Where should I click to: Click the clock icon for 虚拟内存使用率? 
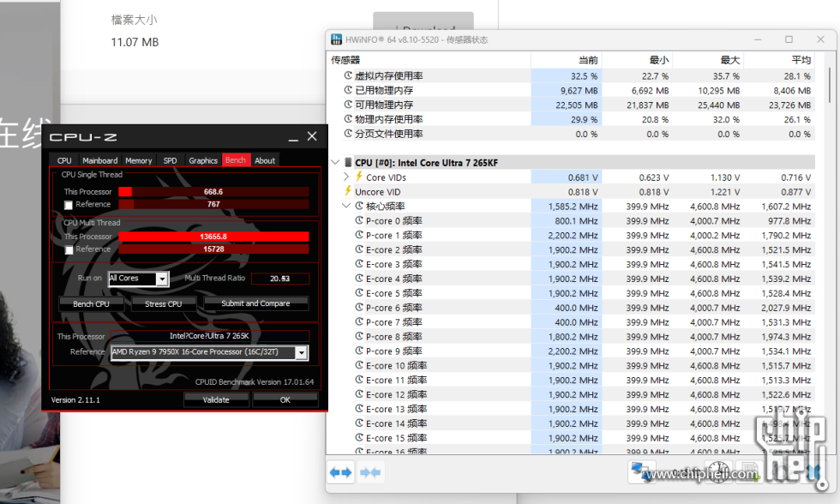[x=348, y=75]
